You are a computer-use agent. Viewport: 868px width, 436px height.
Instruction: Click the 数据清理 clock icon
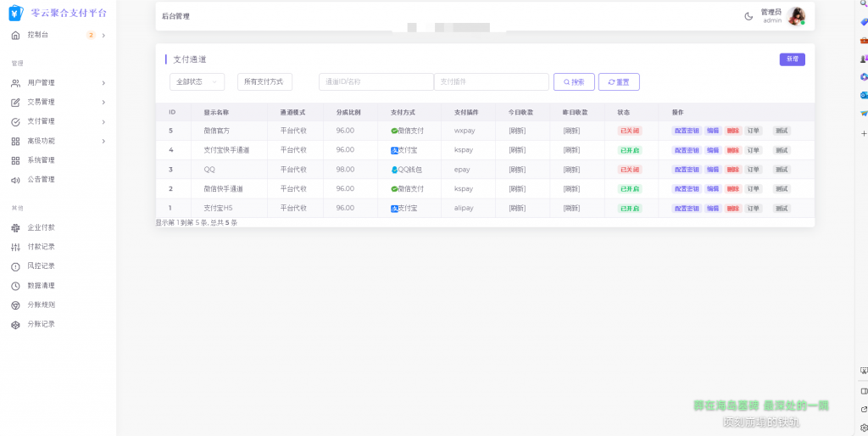(x=15, y=286)
